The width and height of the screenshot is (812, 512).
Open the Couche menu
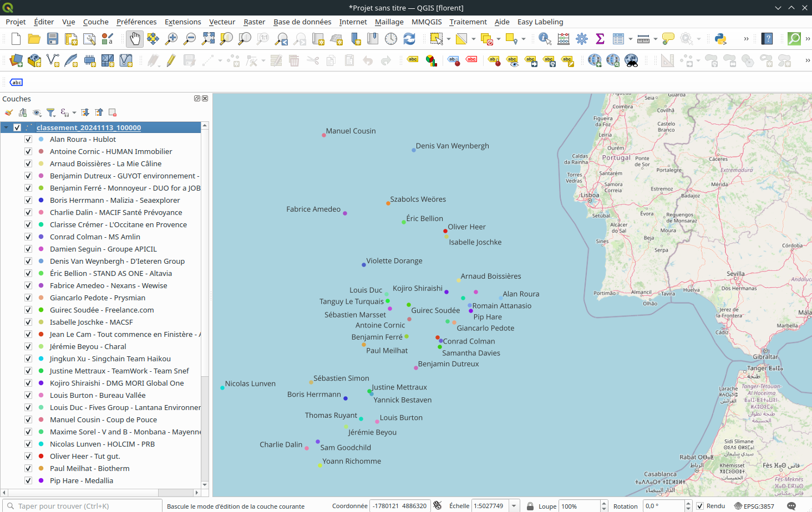tap(96, 22)
